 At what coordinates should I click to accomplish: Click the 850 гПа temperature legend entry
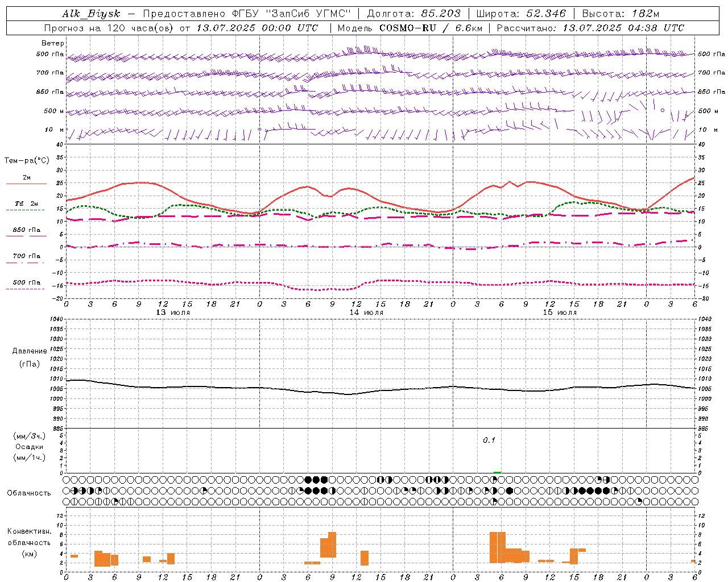tap(26, 232)
